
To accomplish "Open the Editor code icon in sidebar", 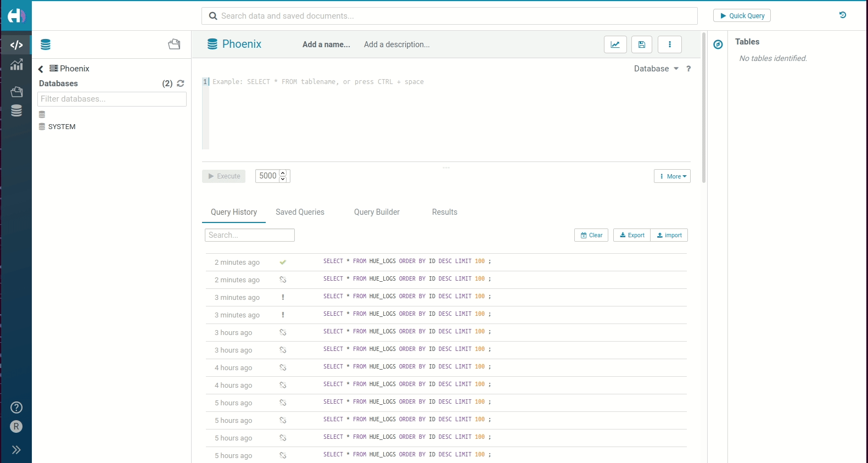I will tap(16, 45).
